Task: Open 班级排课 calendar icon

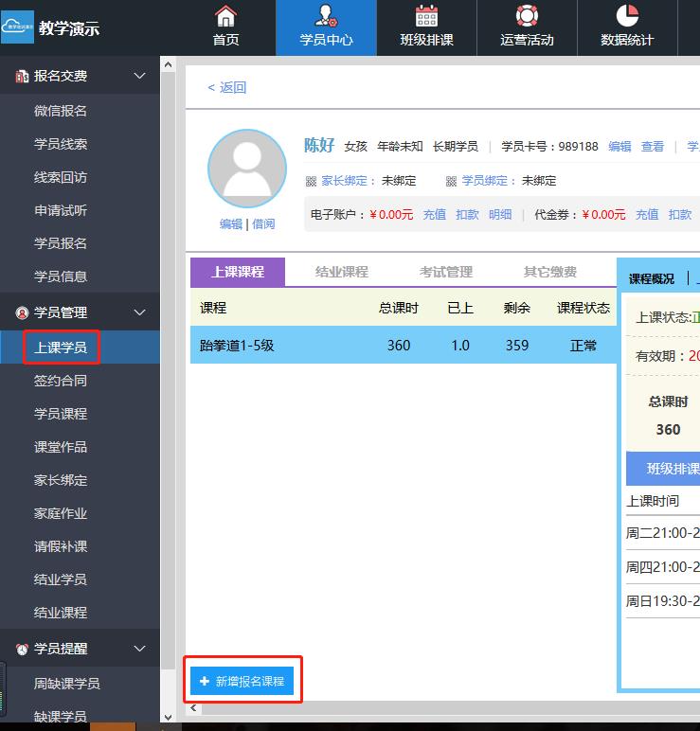Action: point(427,17)
